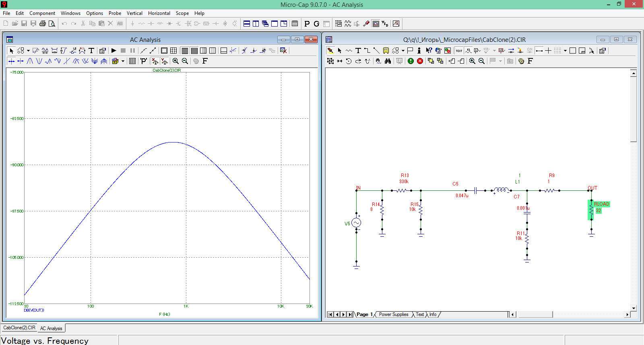Click the RLOAD resistor label in schematic
The width and height of the screenshot is (644, 345).
(x=601, y=204)
